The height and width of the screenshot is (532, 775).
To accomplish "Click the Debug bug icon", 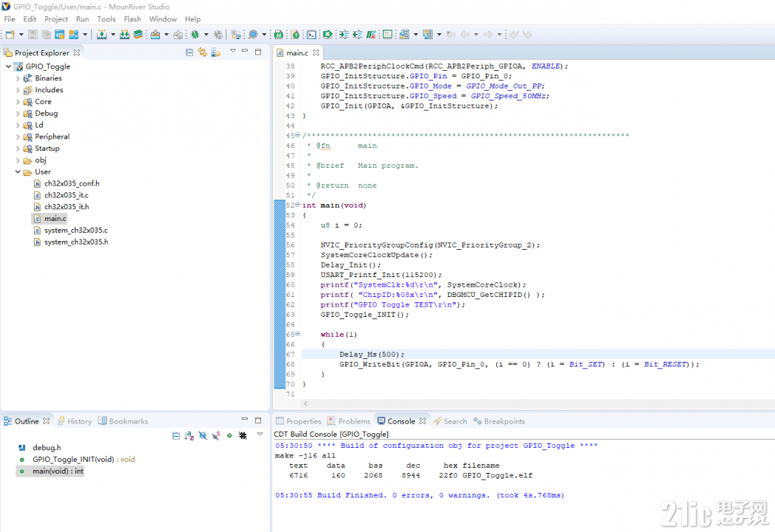I will point(195,35).
